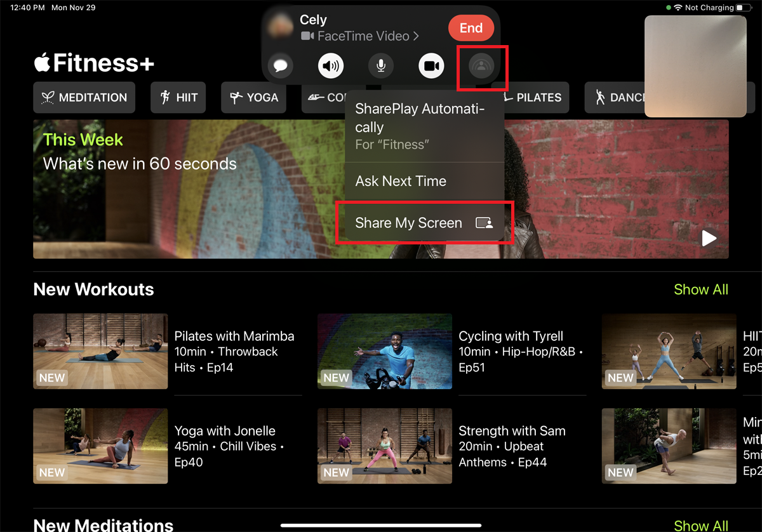Open the This Week banner
Screen dimensions: 762x532
tap(381, 189)
